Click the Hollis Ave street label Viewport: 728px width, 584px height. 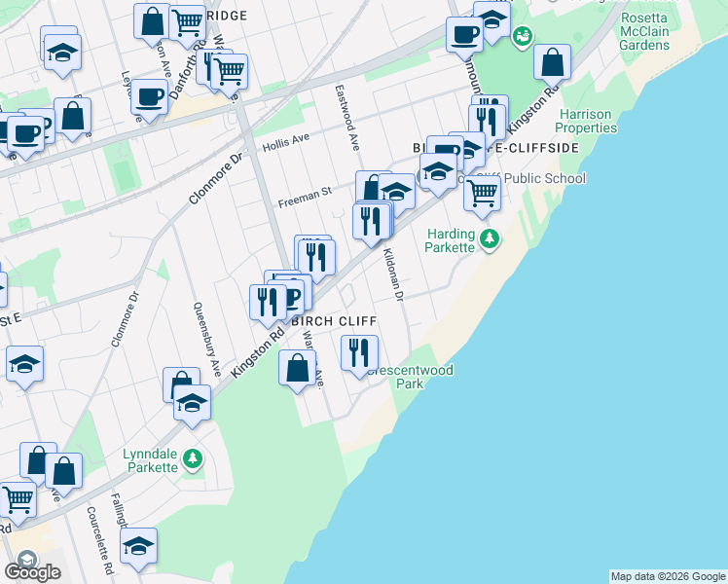click(x=286, y=142)
